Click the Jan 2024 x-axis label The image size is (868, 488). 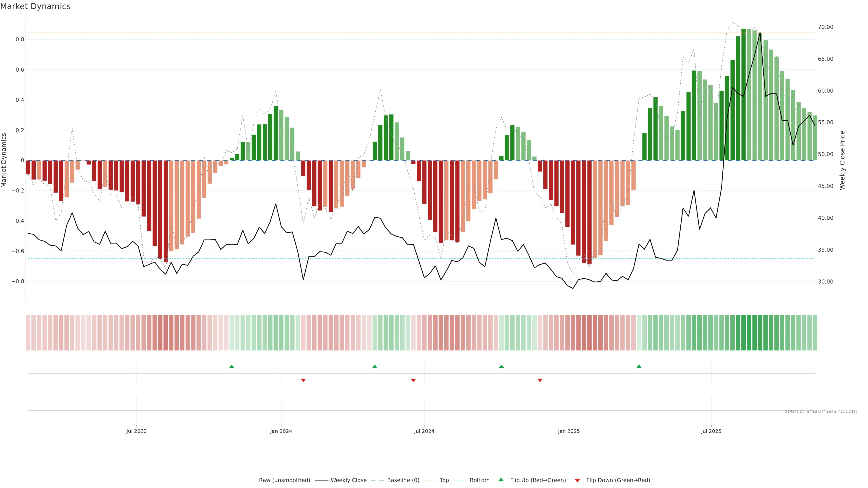coord(281,431)
